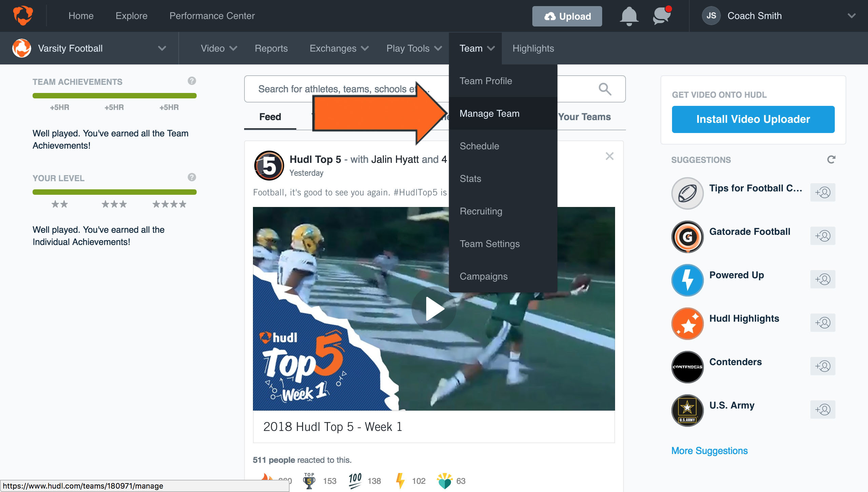Switch to the Your Teams tab
868x492 pixels.
[x=585, y=117]
